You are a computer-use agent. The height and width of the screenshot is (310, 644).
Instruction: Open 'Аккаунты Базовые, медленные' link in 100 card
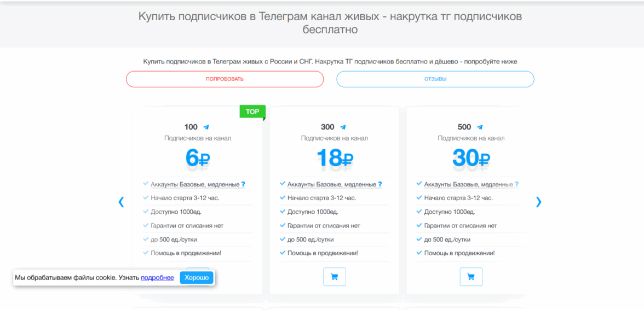pos(195,185)
